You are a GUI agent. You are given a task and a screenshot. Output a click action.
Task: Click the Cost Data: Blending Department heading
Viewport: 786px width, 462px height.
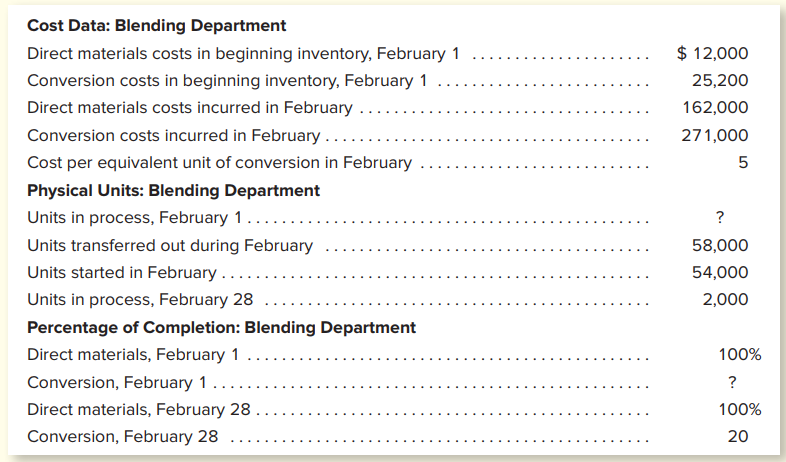point(156,26)
